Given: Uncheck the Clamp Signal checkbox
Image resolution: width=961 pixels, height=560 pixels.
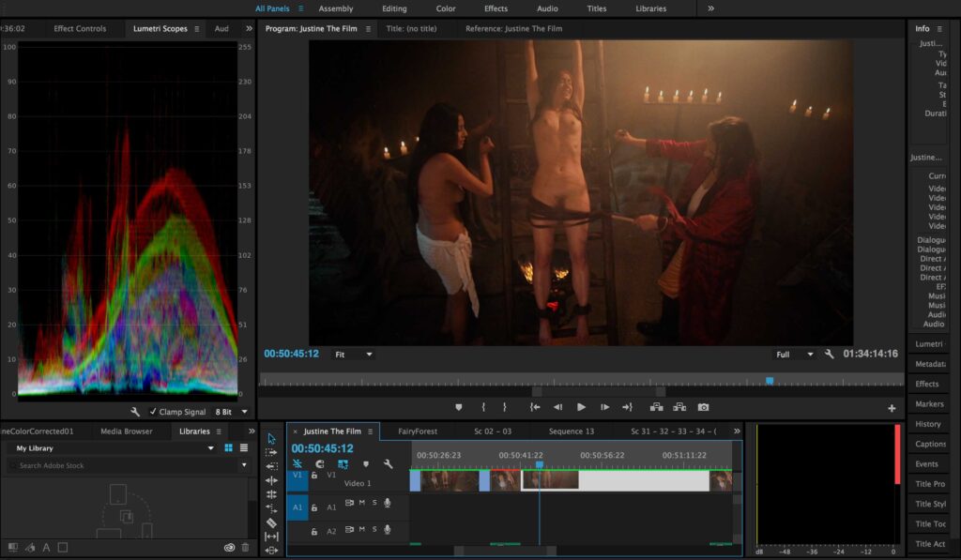Looking at the screenshot, I should 153,412.
